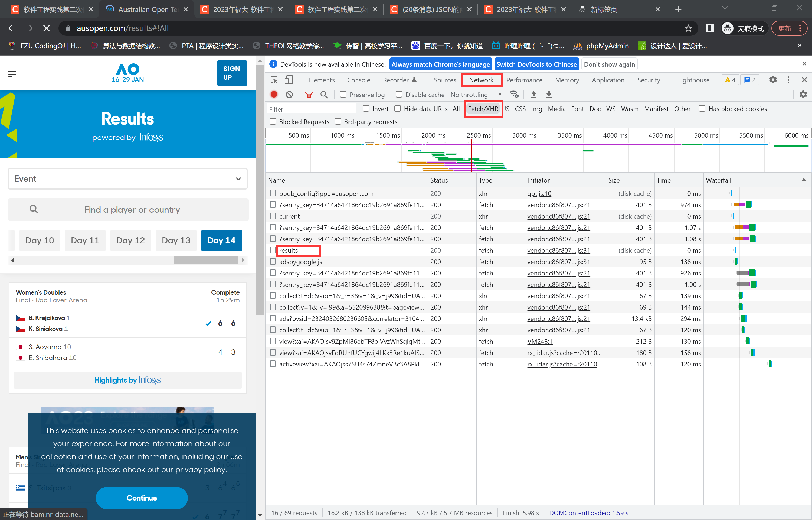Open the 更新 browser update menu

pos(789,28)
